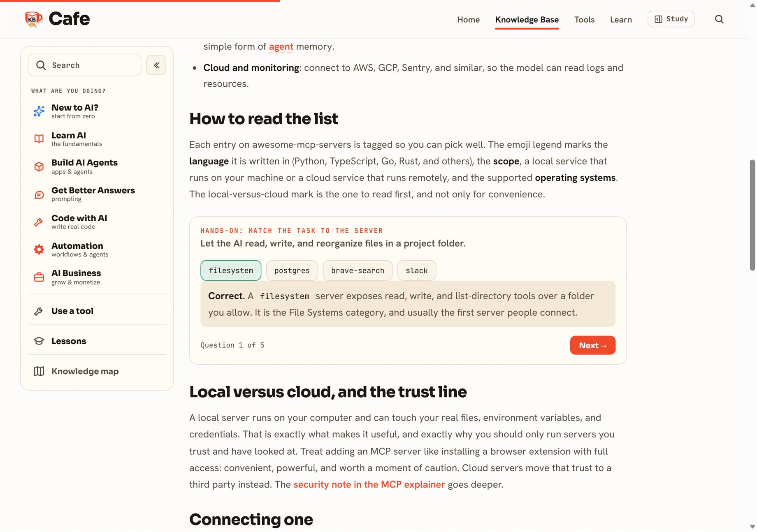Click the 'How to read the list' heading
Viewport: 757px width, 532px height.
pyautogui.click(x=264, y=119)
